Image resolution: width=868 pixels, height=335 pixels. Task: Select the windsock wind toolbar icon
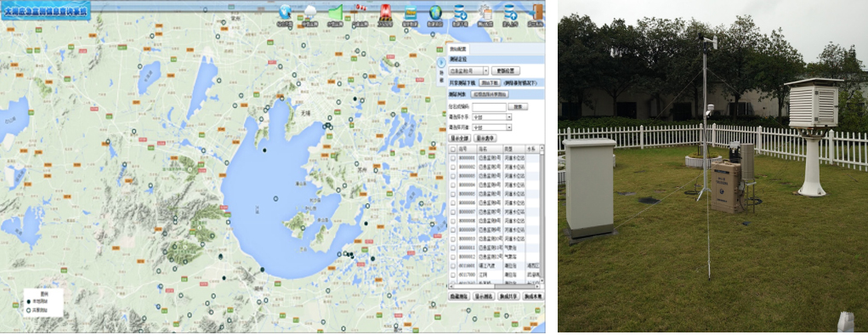coord(361,12)
